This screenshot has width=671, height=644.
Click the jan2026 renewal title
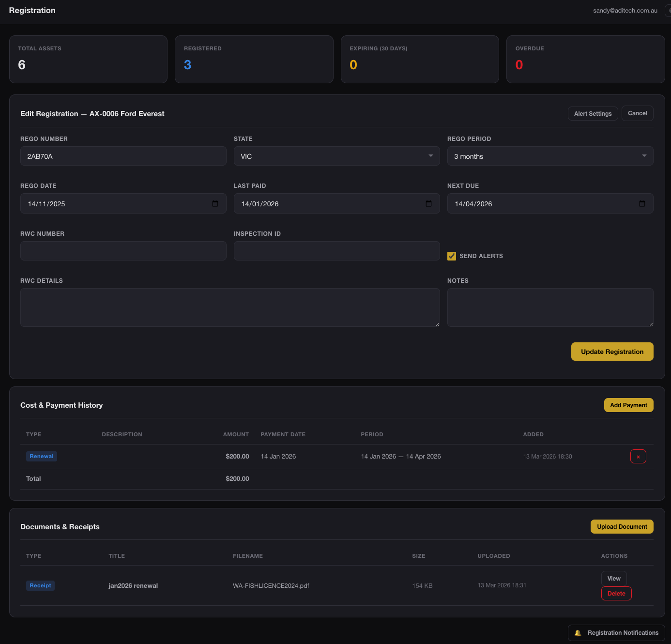(133, 586)
